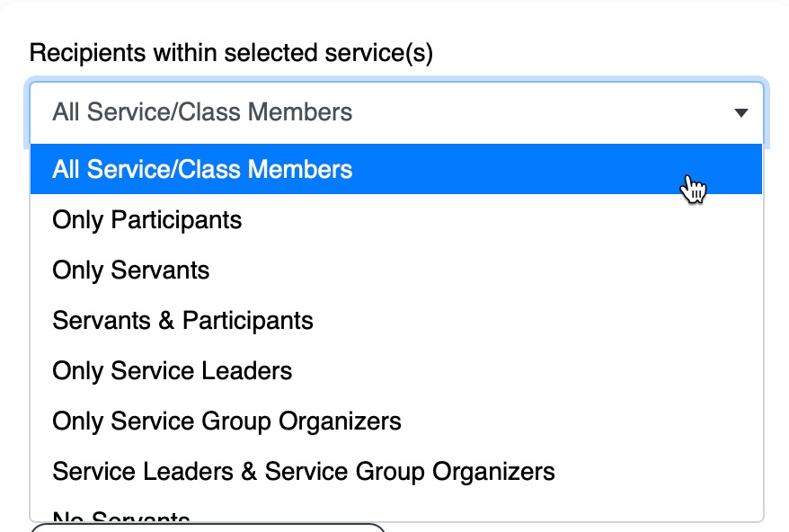Choose Only Service Leaders option
The image size is (789, 532).
tap(173, 371)
